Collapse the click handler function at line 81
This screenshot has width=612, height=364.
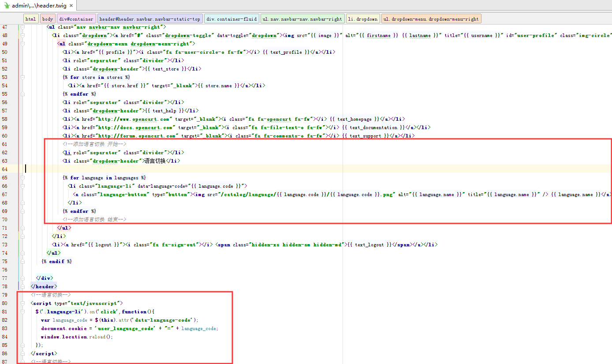pyautogui.click(x=22, y=312)
